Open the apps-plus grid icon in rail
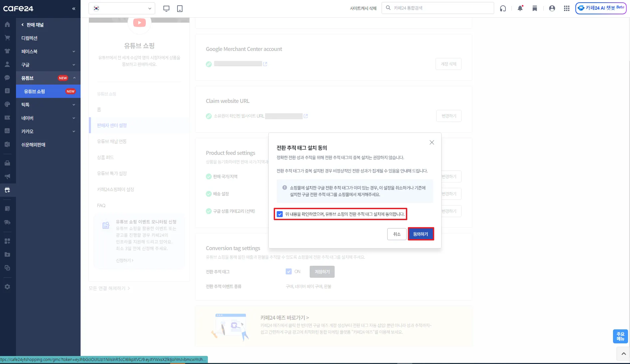 (x=7, y=241)
